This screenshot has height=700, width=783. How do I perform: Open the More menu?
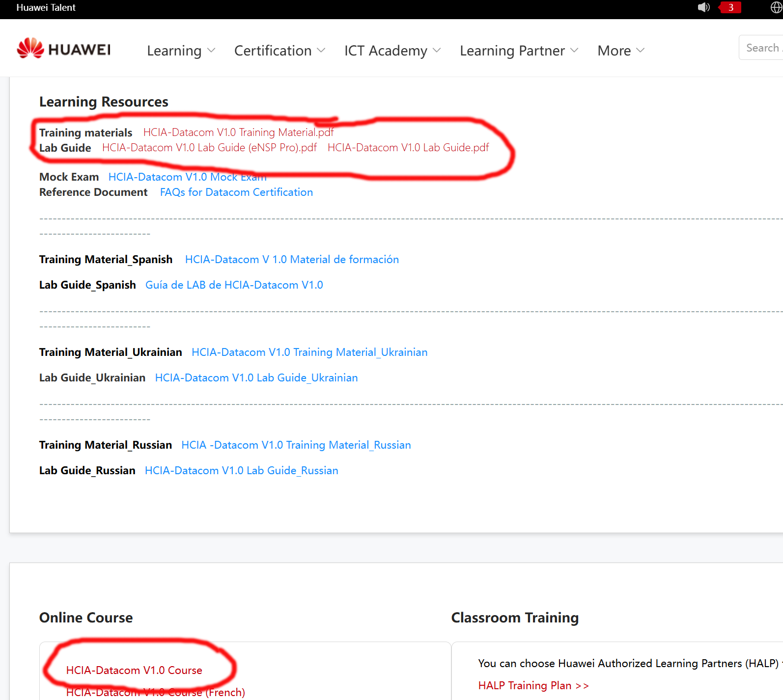click(620, 51)
